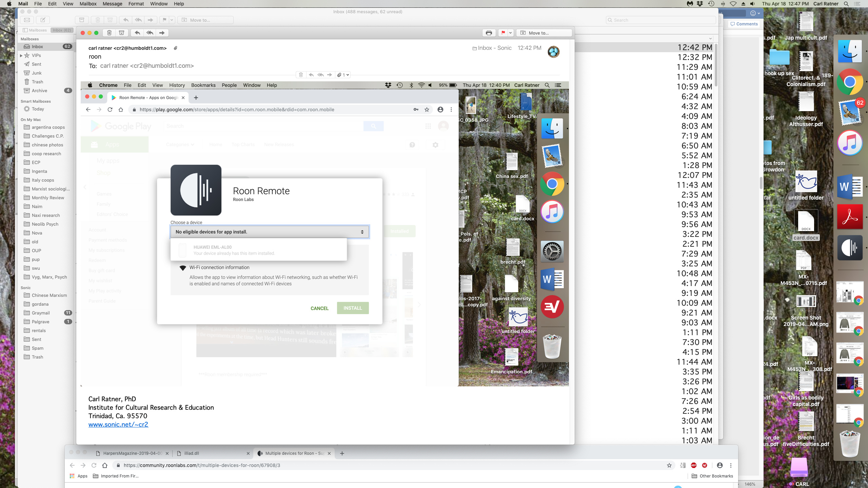
Task: Open the Graymail folder under Sonic
Action: [41, 313]
